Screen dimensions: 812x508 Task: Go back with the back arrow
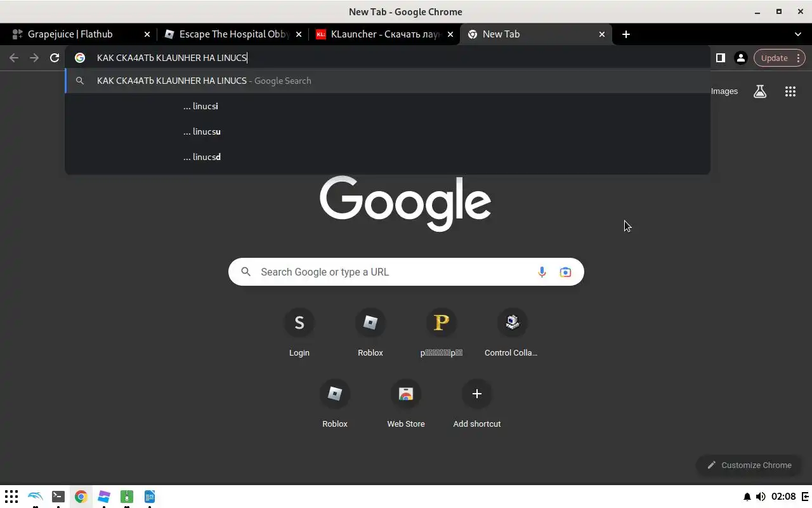[14, 58]
